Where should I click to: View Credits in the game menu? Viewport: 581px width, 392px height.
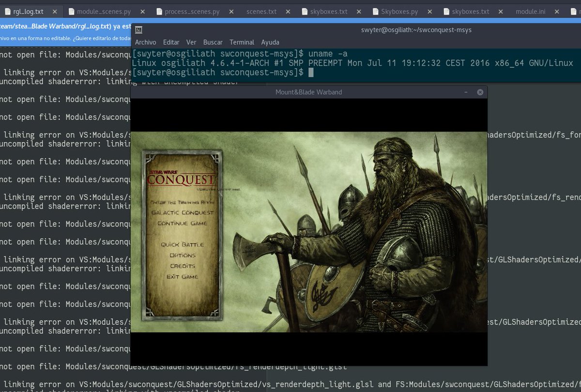(183, 266)
